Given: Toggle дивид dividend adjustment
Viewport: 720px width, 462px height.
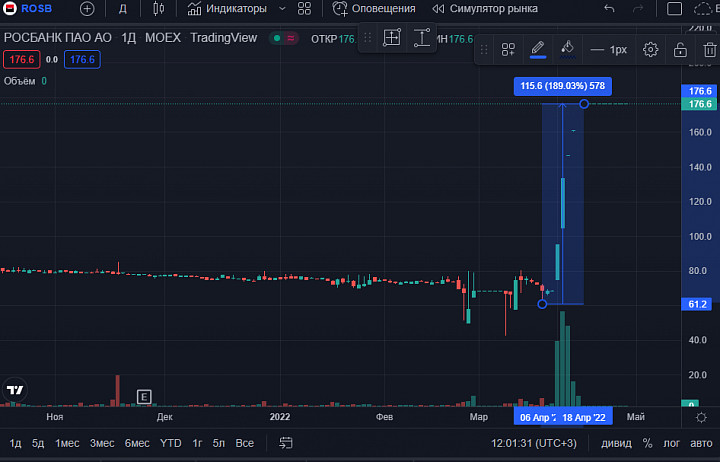Looking at the screenshot, I should 616,443.
